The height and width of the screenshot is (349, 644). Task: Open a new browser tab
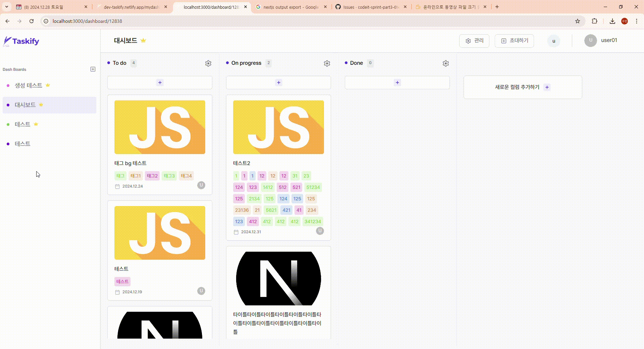(x=497, y=7)
